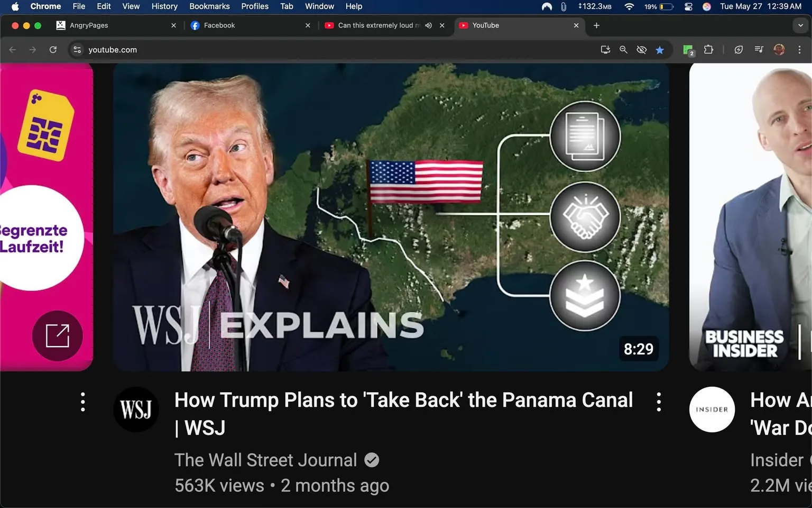The height and width of the screenshot is (508, 812).
Task: Open the Chrome profile avatar
Action: click(x=779, y=49)
